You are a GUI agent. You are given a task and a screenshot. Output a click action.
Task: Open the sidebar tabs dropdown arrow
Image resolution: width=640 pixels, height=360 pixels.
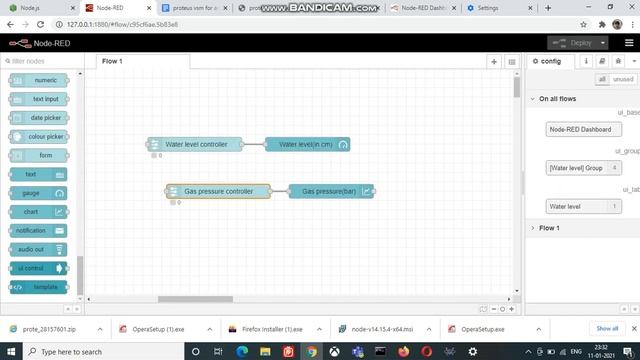634,61
